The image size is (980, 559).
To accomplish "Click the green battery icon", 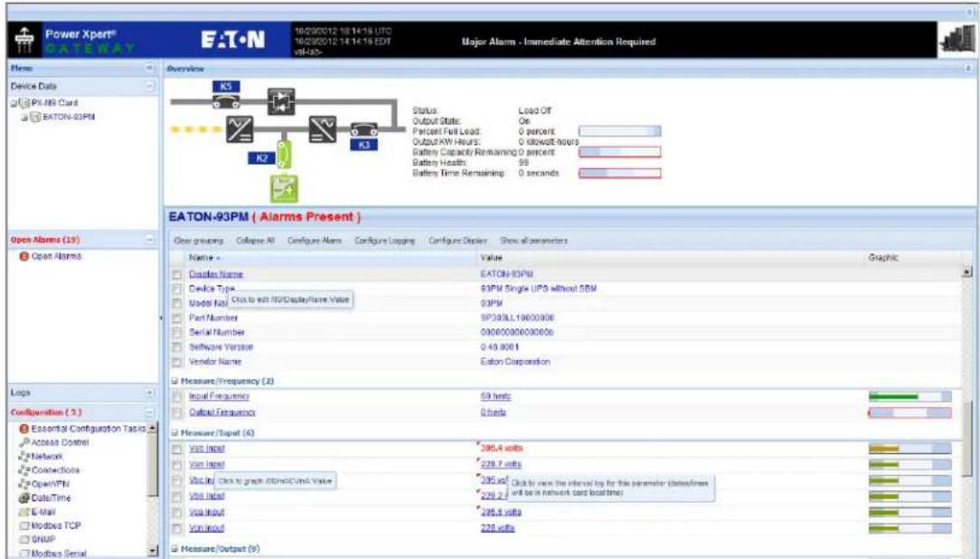I will click(x=284, y=189).
